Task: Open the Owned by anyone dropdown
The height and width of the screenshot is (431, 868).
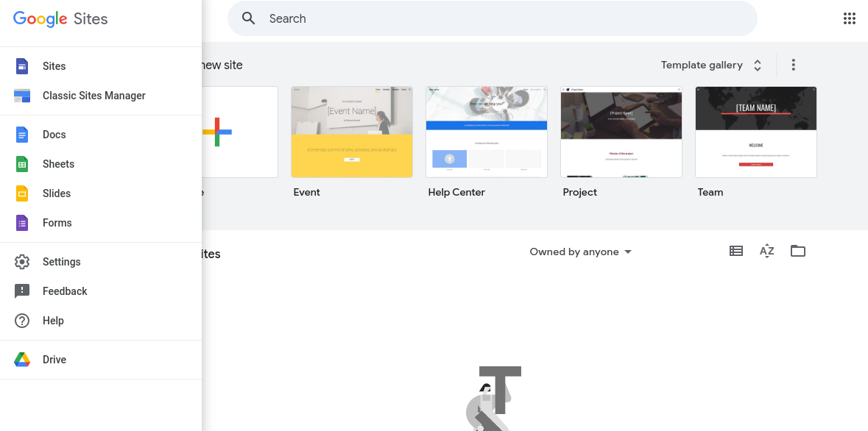Action: click(x=581, y=252)
